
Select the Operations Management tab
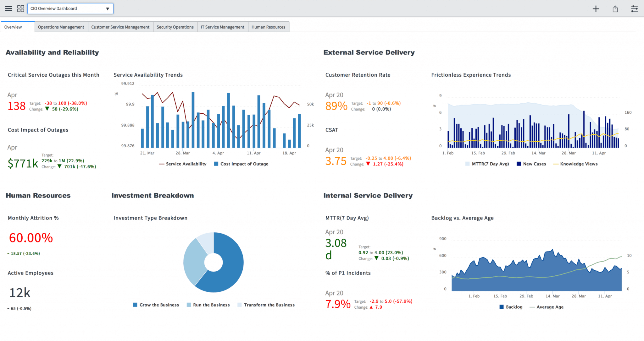tap(60, 27)
